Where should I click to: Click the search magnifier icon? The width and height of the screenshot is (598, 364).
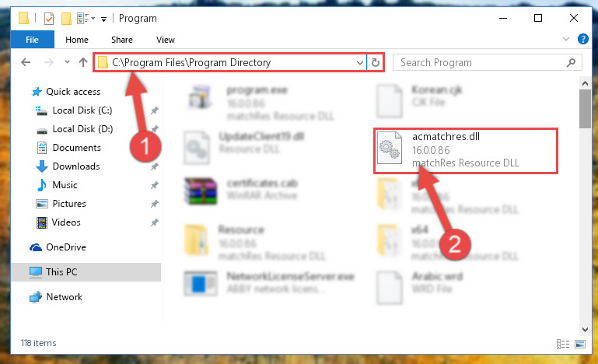click(x=571, y=62)
